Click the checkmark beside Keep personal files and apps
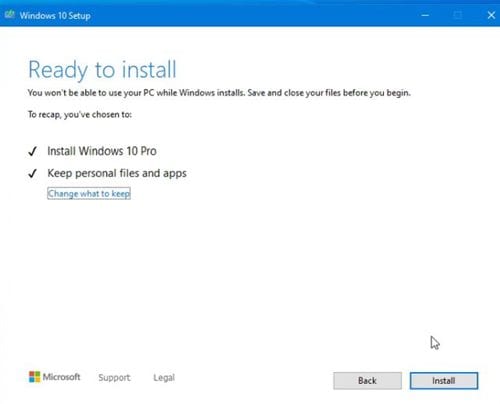Screen dimensions: 500x404 tap(32, 173)
